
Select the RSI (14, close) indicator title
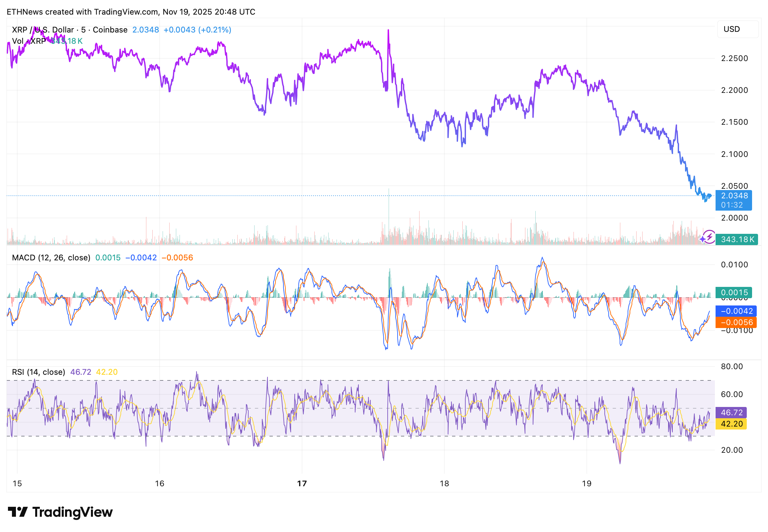click(x=38, y=372)
